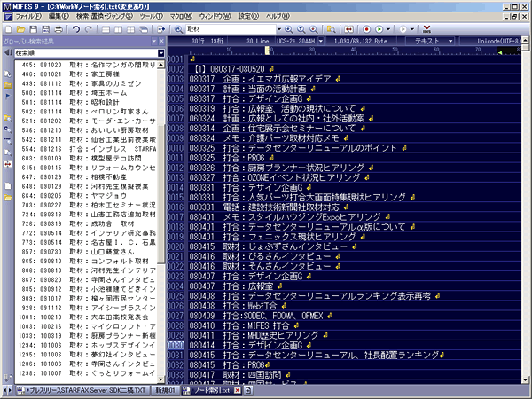Switch to the プレスリリースSTARFAX Server SDK tab
Screen dimensions: 532x399
[84, 390]
